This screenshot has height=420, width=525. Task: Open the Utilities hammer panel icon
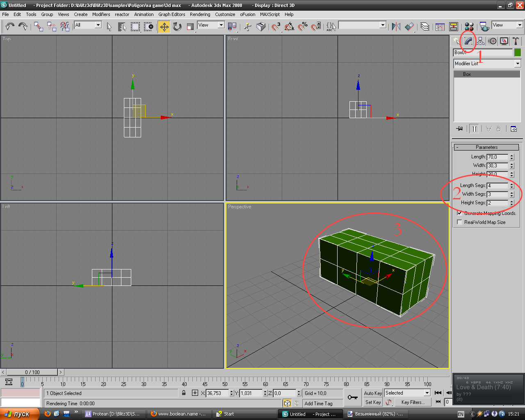click(x=516, y=41)
